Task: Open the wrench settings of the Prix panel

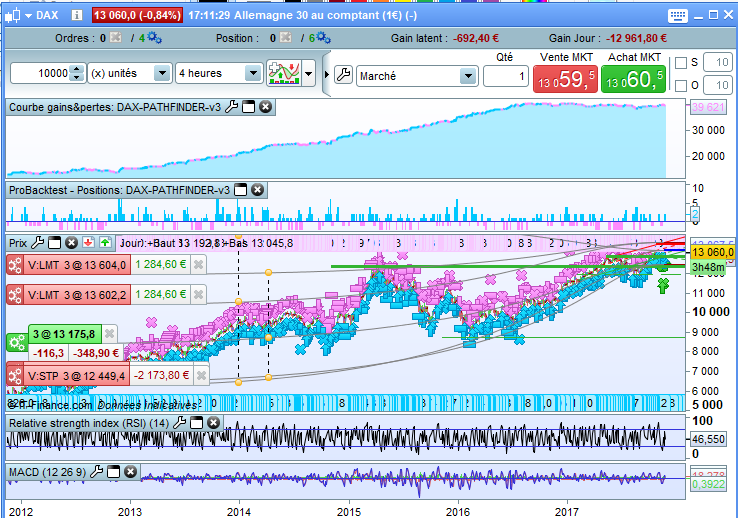Action: point(37,243)
